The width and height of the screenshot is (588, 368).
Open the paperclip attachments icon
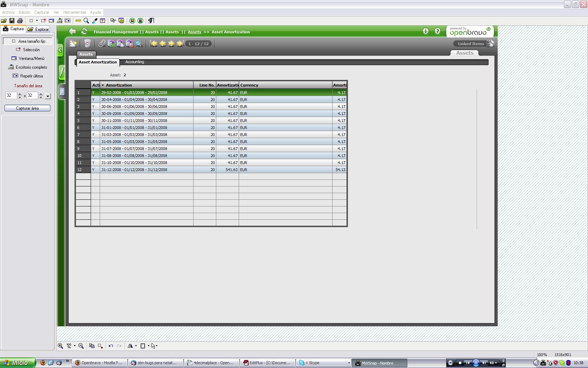click(102, 43)
